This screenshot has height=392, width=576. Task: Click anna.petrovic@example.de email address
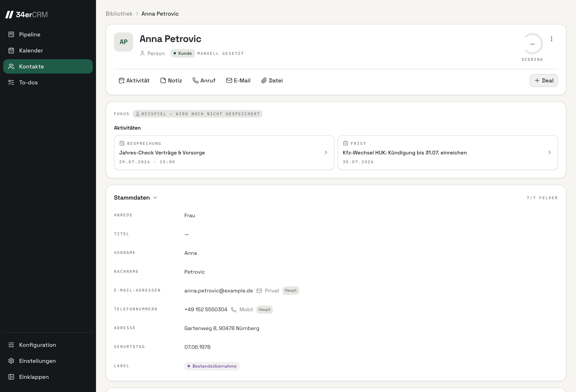click(219, 291)
